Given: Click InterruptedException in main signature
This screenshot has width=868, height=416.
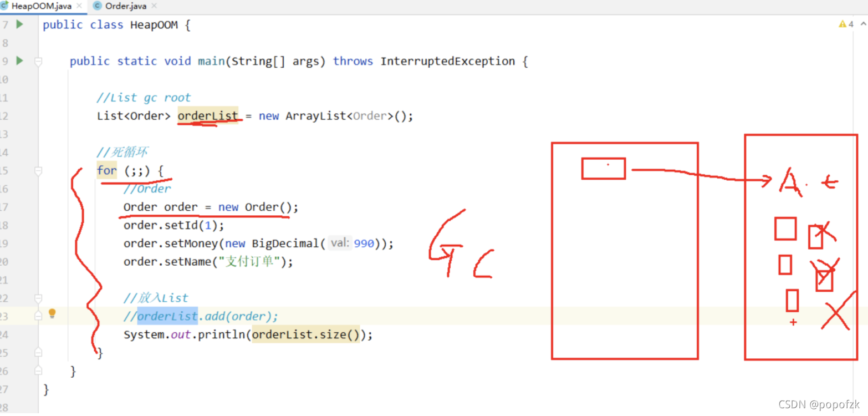Looking at the screenshot, I should pyautogui.click(x=448, y=62).
